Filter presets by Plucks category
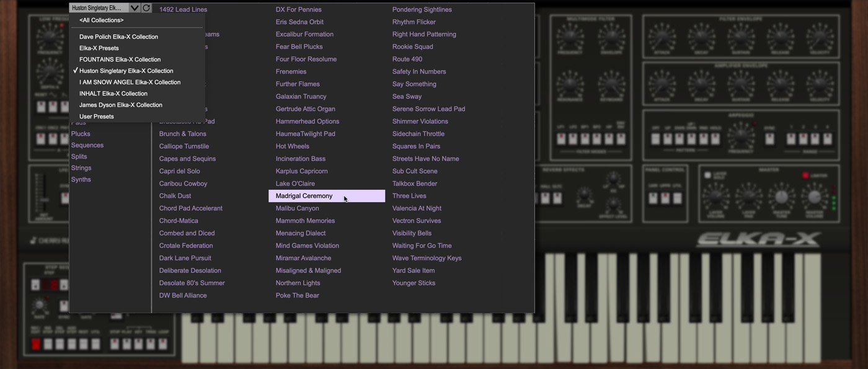 click(x=81, y=134)
